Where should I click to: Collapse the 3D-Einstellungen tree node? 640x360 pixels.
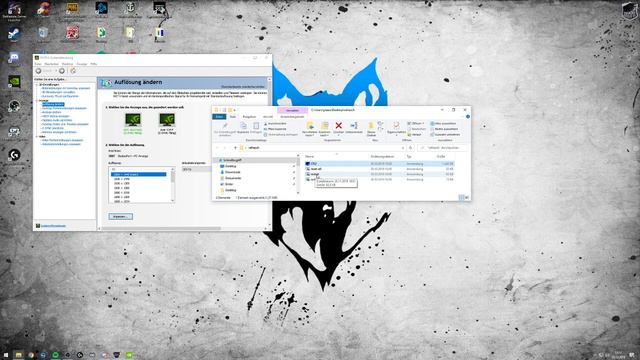click(x=37, y=84)
